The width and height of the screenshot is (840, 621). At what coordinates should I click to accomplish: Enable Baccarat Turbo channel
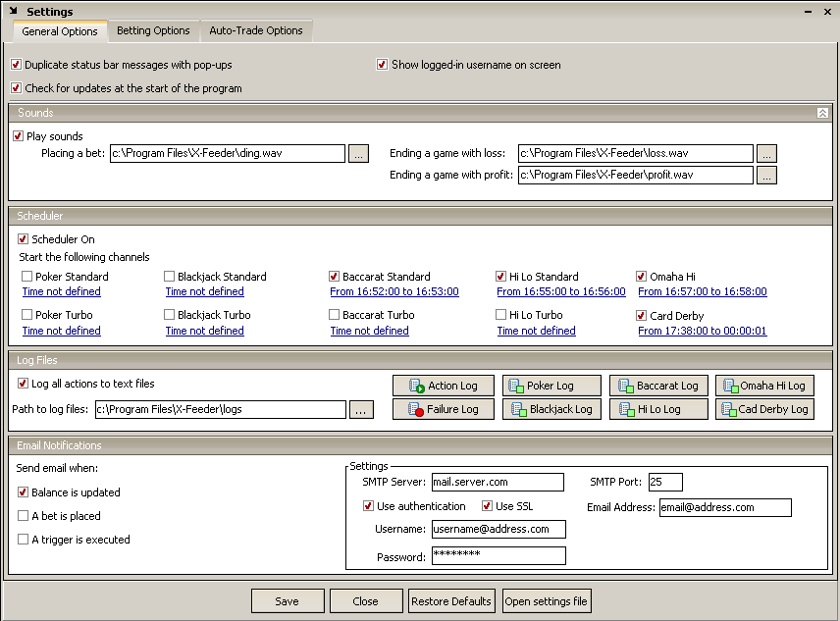(334, 315)
